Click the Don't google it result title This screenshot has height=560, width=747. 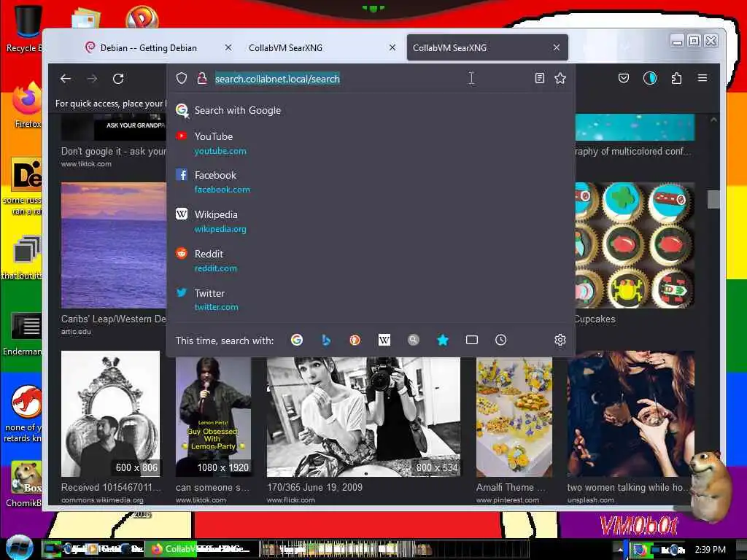[x=113, y=152]
